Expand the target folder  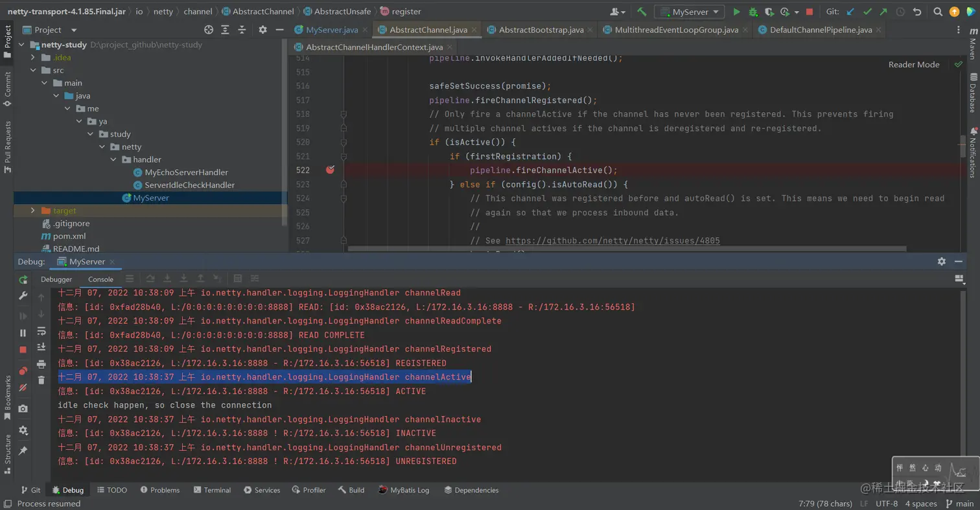click(33, 211)
